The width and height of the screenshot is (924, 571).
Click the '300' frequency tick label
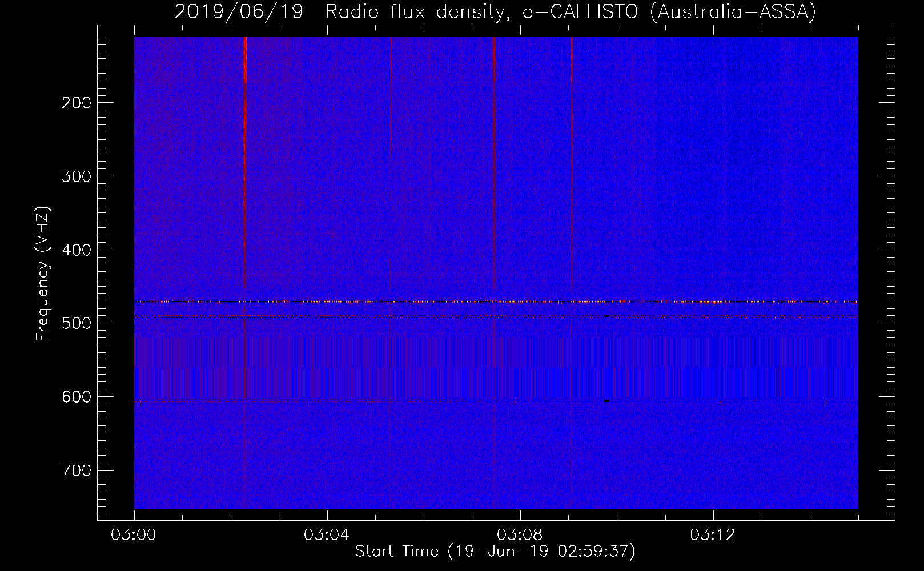point(76,176)
